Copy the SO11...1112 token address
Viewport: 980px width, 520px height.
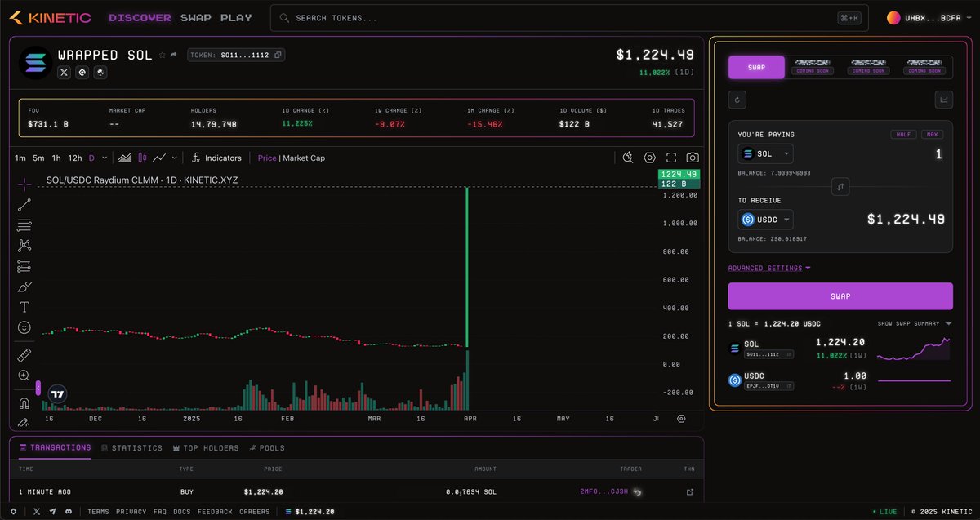278,56
